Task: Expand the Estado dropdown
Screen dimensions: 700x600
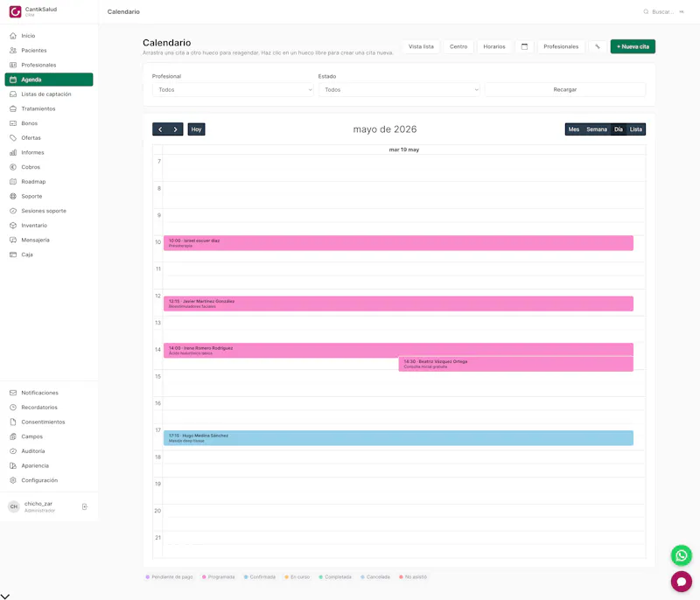Action: click(399, 90)
